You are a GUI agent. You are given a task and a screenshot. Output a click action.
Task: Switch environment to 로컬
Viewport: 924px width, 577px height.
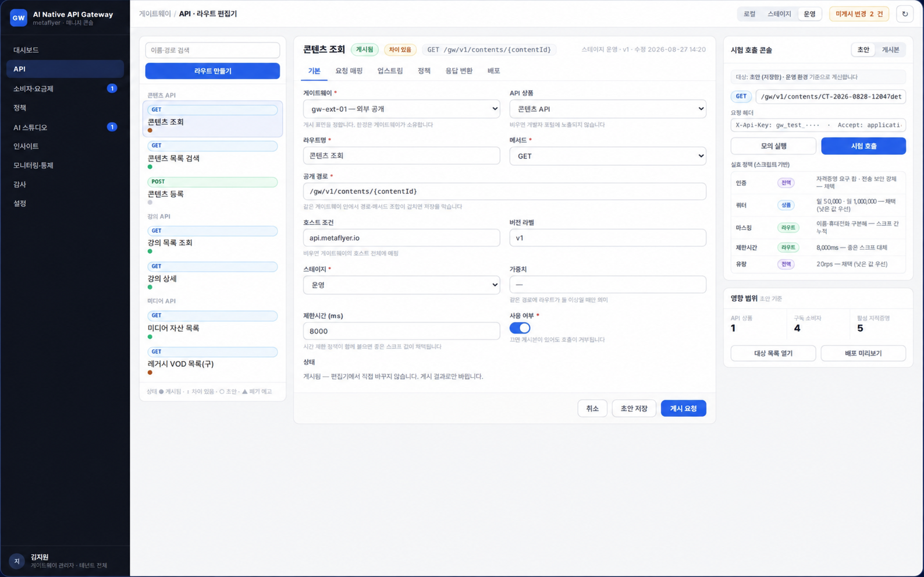749,14
